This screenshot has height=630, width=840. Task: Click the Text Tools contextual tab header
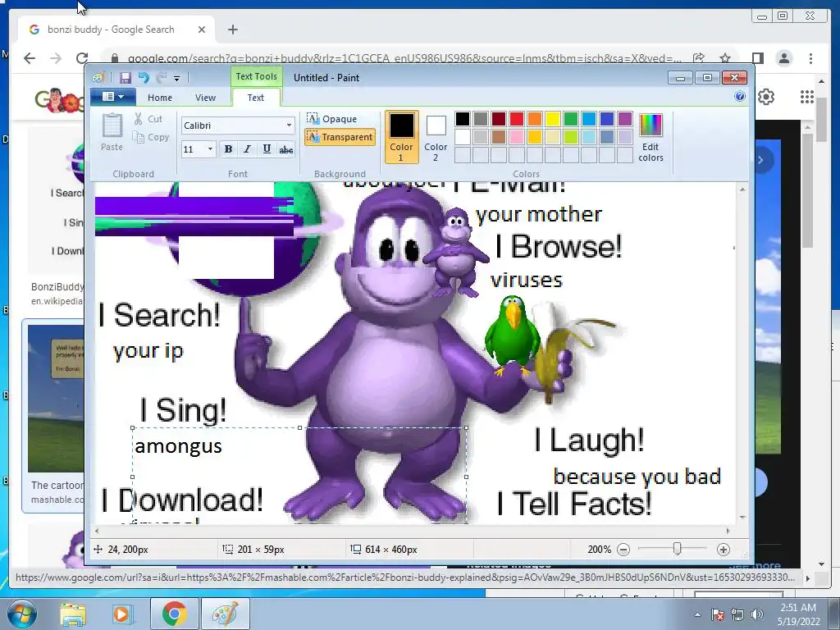click(256, 76)
